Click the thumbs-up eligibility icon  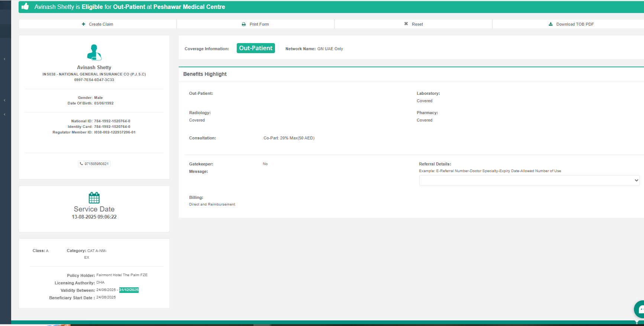(25, 6)
